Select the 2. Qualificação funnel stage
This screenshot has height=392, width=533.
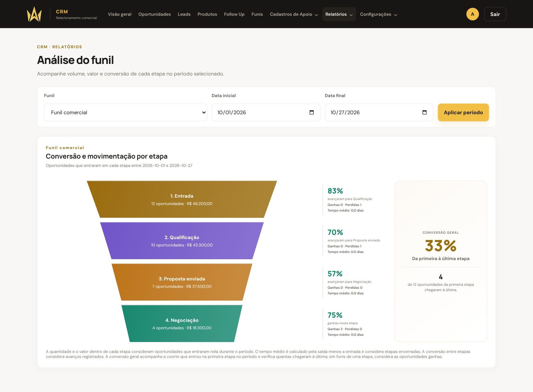coord(182,241)
